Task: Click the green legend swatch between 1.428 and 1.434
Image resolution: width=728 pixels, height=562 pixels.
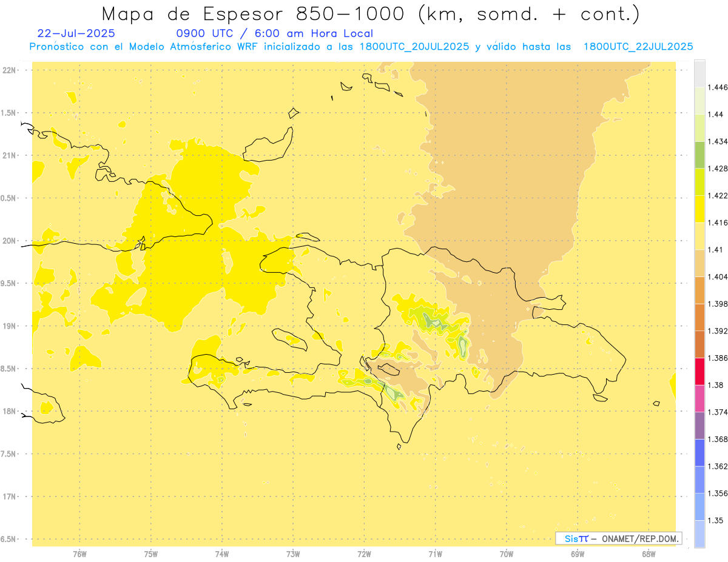Action: [699, 155]
